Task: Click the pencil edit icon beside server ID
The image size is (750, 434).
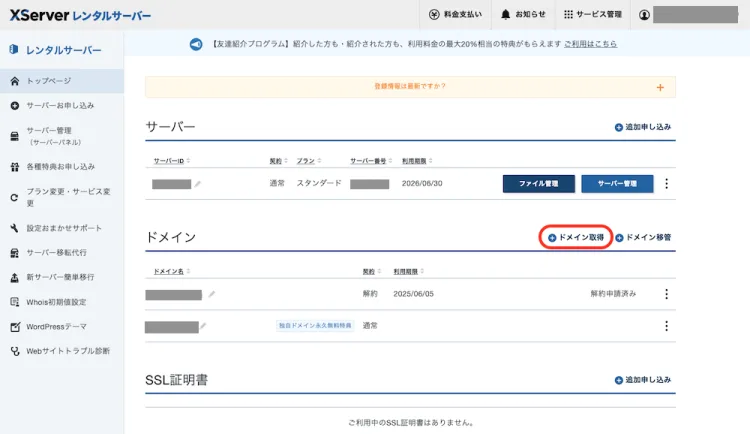Action: pyautogui.click(x=198, y=184)
